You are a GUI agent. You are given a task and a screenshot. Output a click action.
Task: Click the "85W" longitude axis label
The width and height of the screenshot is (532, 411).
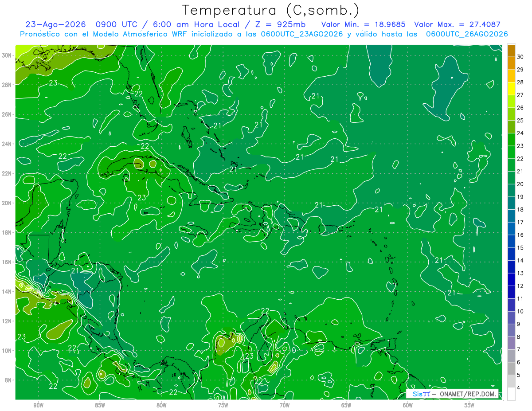tap(100, 405)
